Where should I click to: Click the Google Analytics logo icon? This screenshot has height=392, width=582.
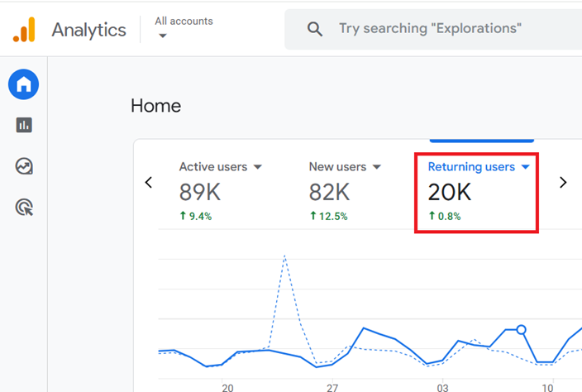click(24, 30)
